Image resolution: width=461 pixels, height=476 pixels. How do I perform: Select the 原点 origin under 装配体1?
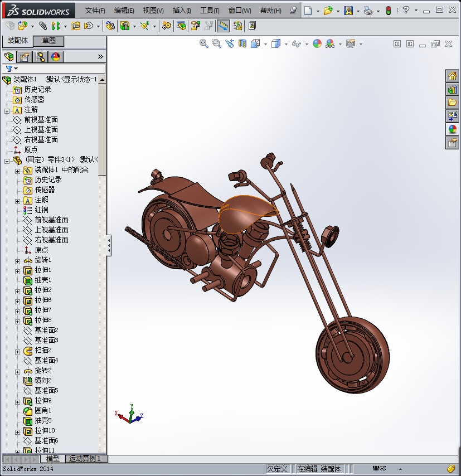click(x=31, y=150)
